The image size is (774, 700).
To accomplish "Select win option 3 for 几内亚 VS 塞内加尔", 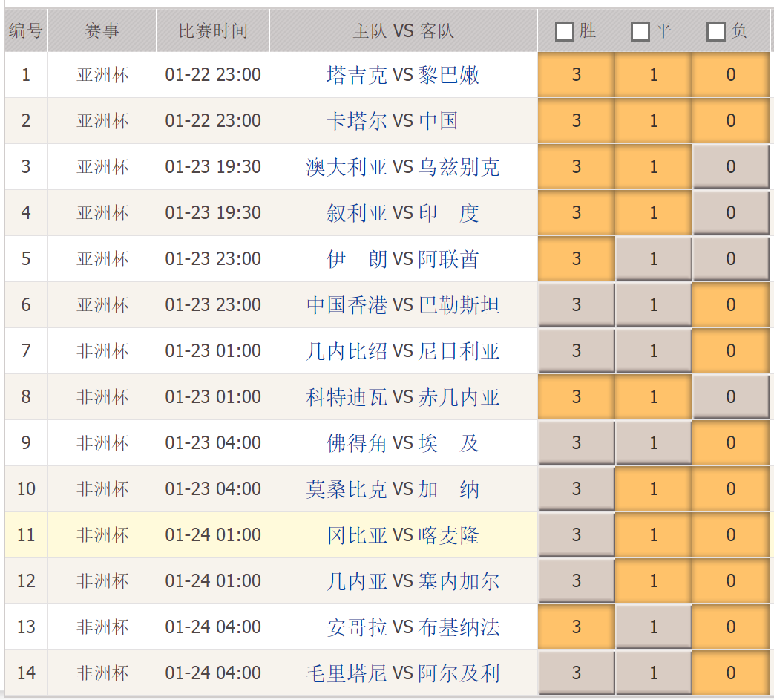I will click(x=577, y=580).
